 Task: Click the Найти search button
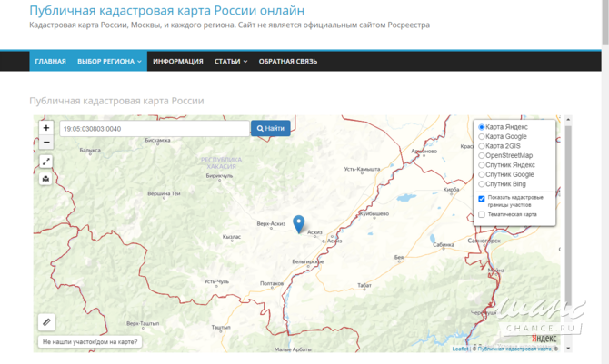[270, 129]
